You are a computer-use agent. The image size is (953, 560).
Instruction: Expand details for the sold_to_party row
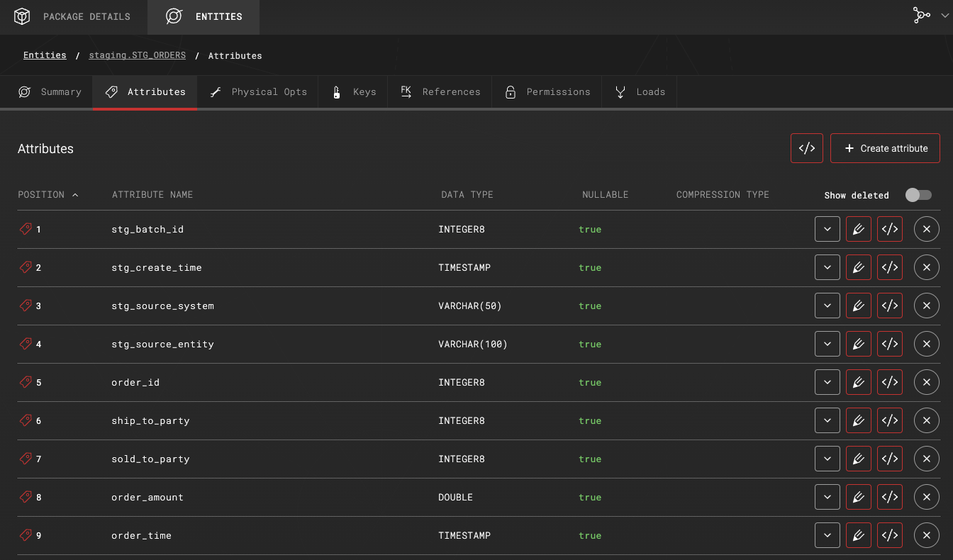[x=827, y=459]
